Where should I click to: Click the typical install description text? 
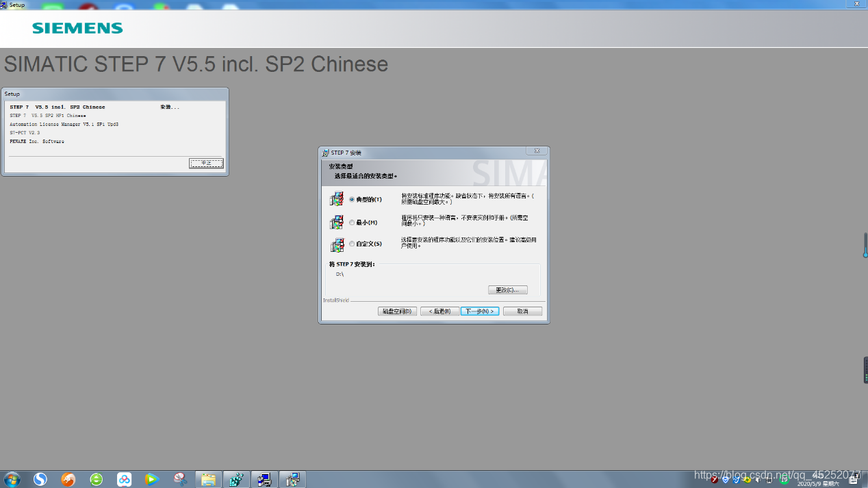pyautogui.click(x=467, y=199)
